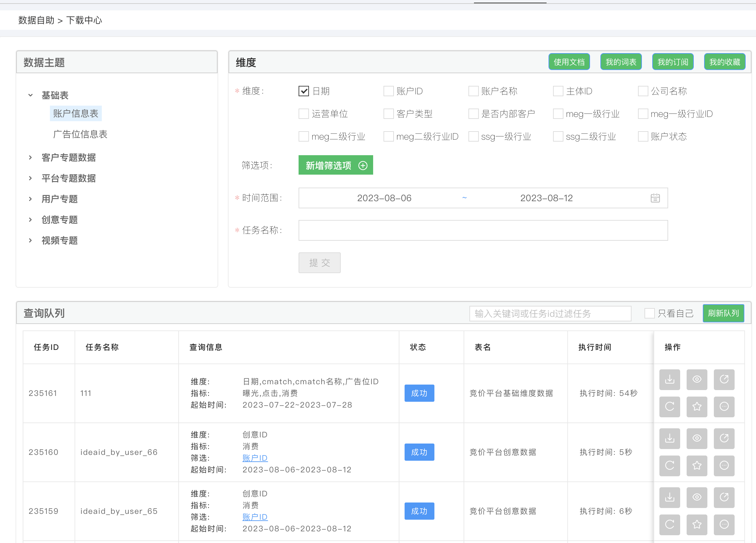Star the ideaid_by_user_66 task
Viewport: 756px width, 543px height.
pyautogui.click(x=697, y=466)
